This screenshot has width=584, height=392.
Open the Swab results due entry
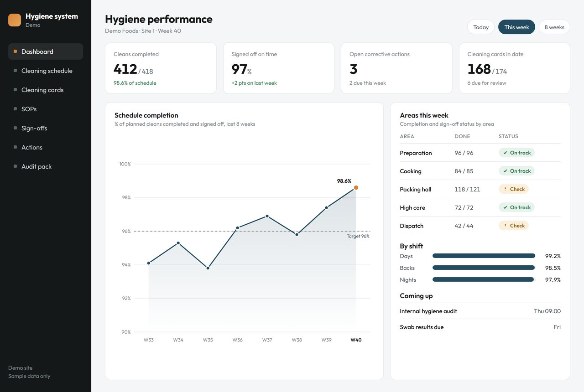point(480,327)
